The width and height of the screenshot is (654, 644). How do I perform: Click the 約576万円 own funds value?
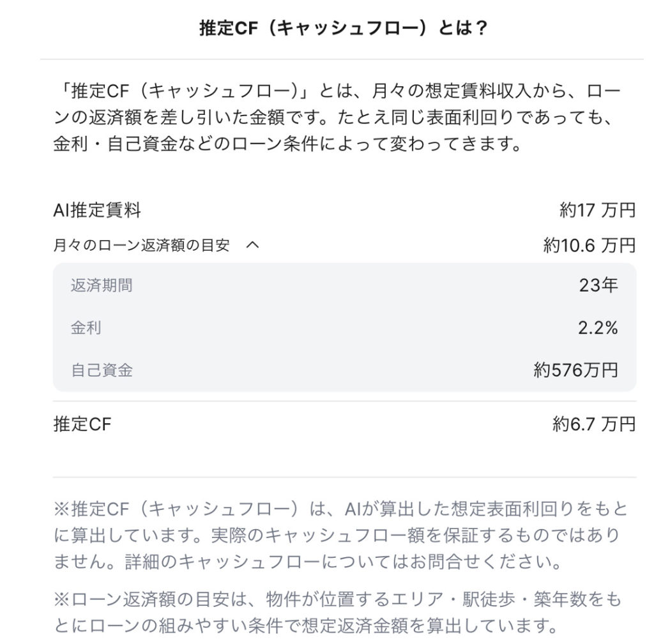(x=576, y=370)
